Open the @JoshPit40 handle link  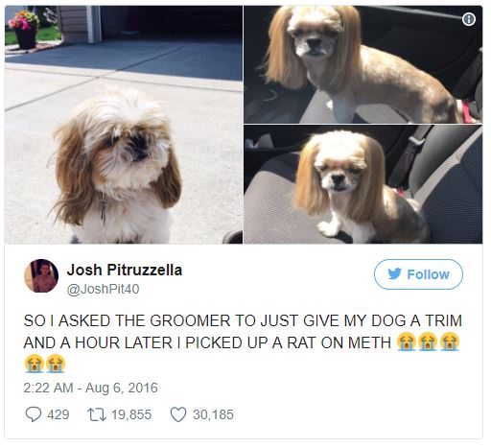[x=103, y=290]
